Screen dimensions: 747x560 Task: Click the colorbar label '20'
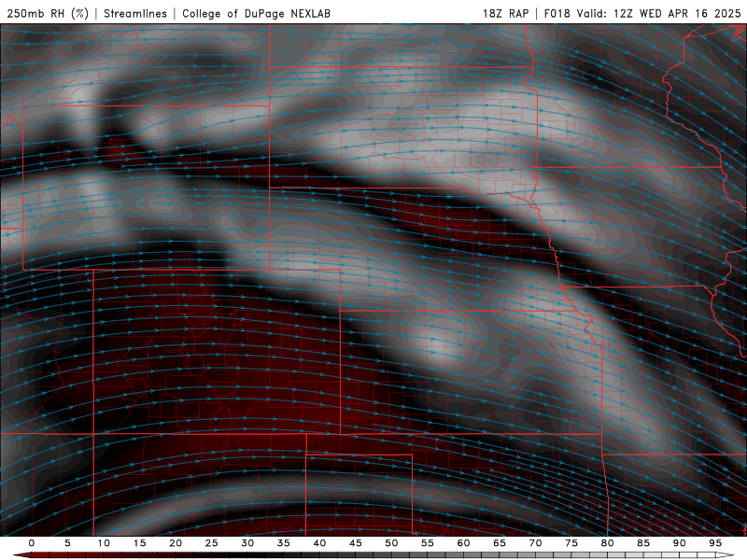point(176,543)
